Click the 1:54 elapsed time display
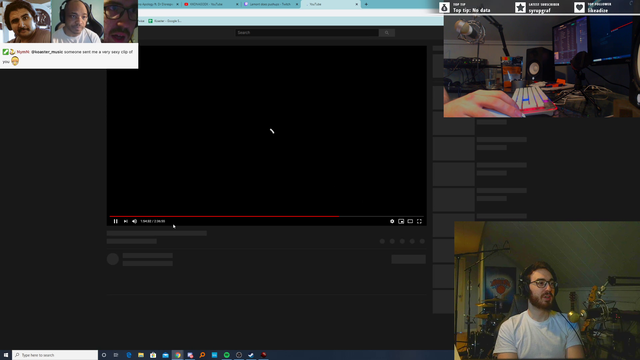The height and width of the screenshot is (360, 640). click(146, 221)
